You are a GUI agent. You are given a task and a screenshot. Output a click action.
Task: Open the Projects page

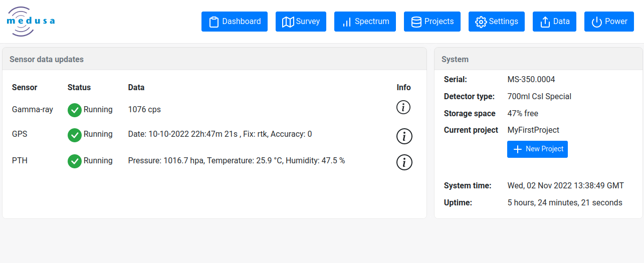(x=432, y=22)
